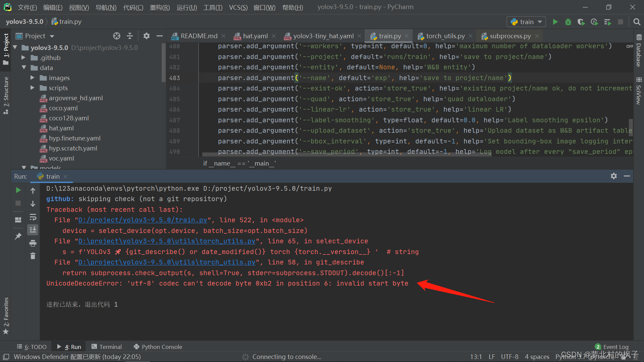The height and width of the screenshot is (362, 644).
Task: Collapse all nodes in Project panel
Action: (130, 36)
